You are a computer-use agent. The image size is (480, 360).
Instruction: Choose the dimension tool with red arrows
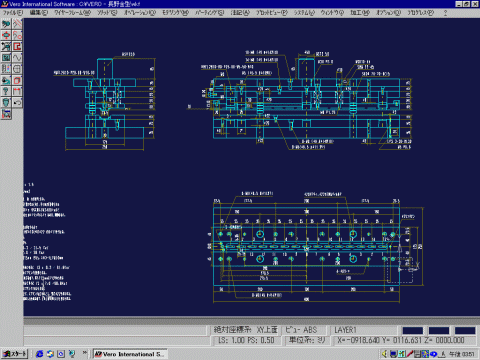pos(17,91)
